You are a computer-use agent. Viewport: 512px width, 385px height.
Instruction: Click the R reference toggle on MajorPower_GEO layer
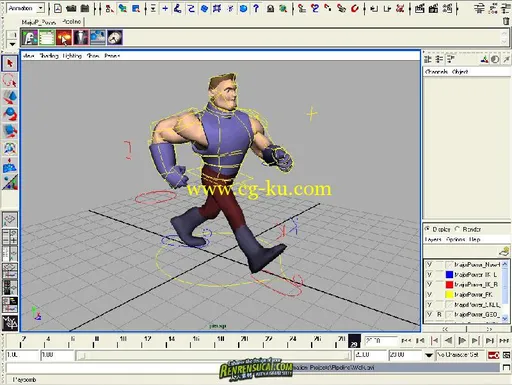(x=439, y=314)
